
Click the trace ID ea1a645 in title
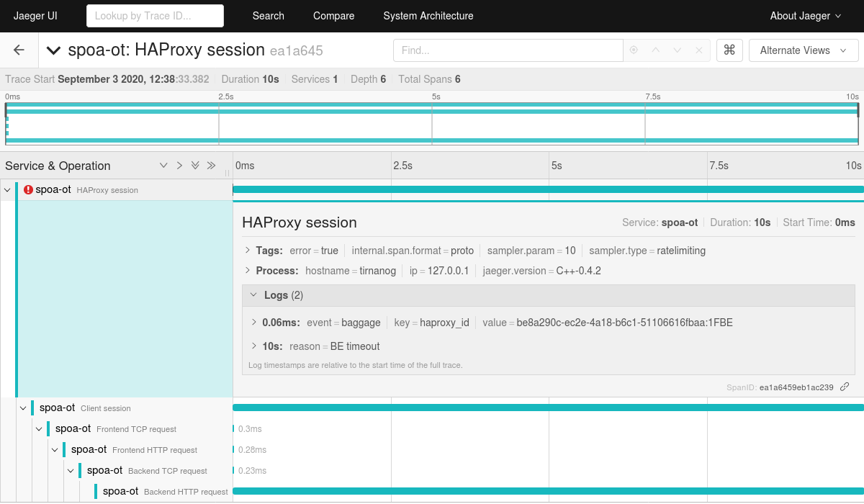tap(296, 51)
